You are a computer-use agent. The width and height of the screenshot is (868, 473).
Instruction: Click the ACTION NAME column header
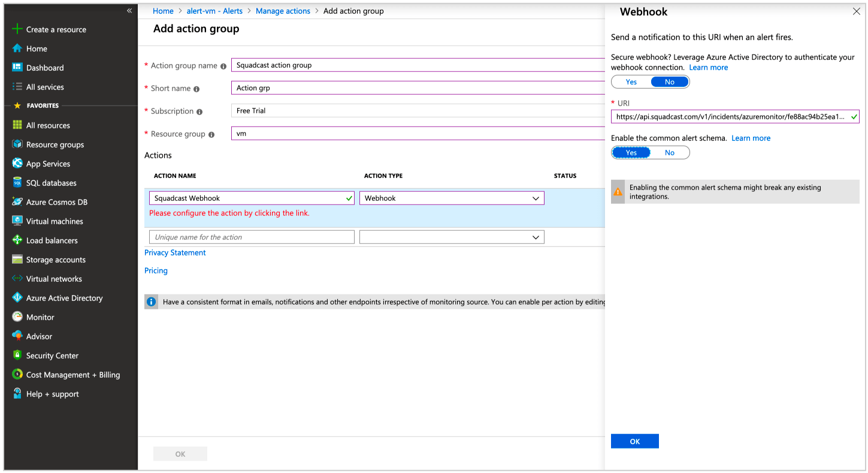pyautogui.click(x=175, y=176)
